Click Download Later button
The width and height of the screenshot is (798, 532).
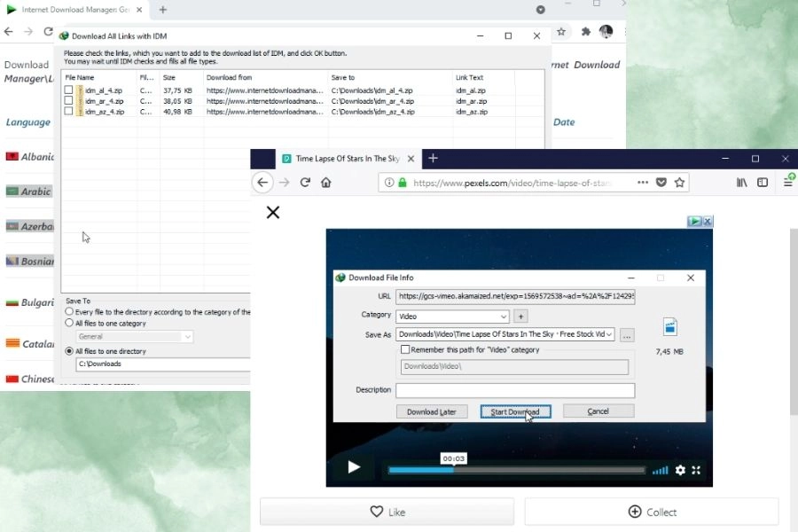pyautogui.click(x=432, y=411)
